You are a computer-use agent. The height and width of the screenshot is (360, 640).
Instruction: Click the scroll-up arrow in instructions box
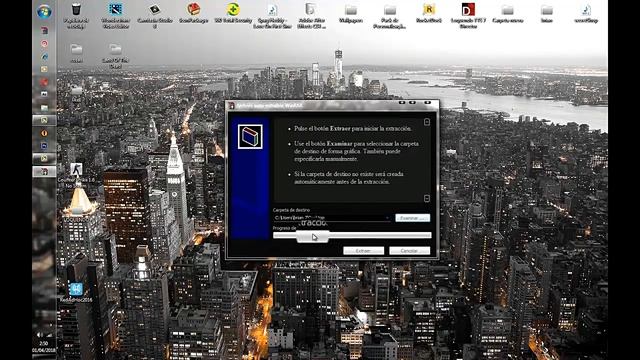click(x=427, y=122)
